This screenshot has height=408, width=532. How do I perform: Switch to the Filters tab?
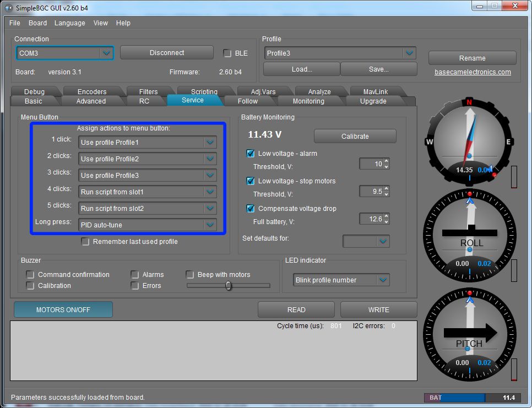[x=148, y=91]
